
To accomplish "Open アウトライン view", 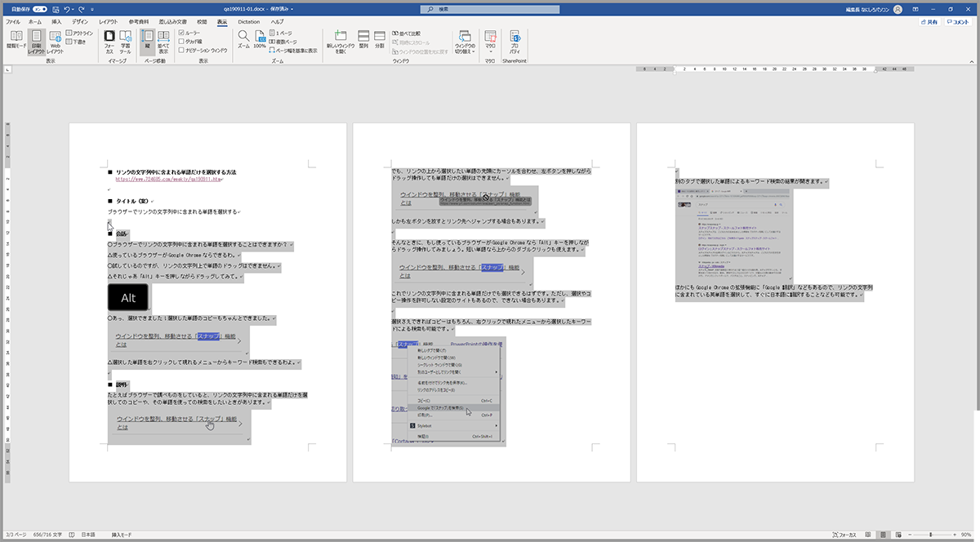I will 80,33.
